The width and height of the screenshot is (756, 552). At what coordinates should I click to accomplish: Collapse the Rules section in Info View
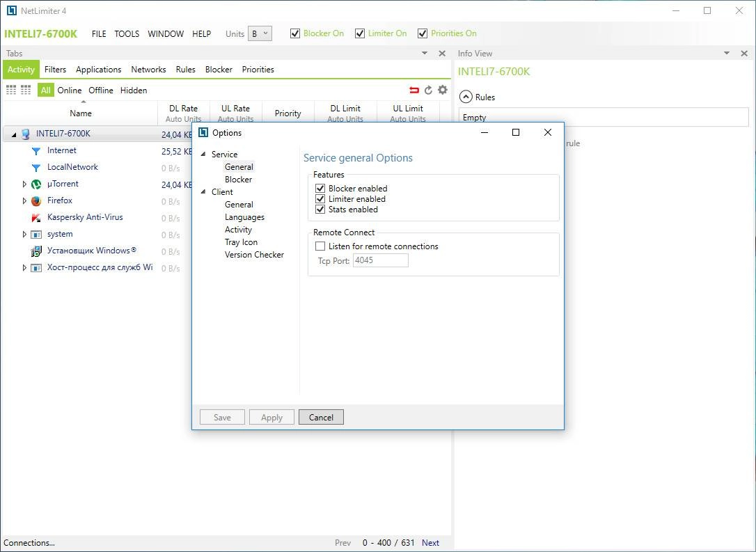[x=466, y=97]
